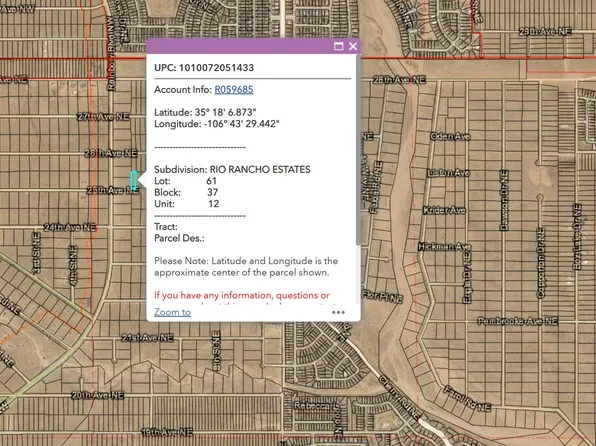Open the popup more options menu (three dots)
Screen dimensions: 596x446
tap(338, 313)
